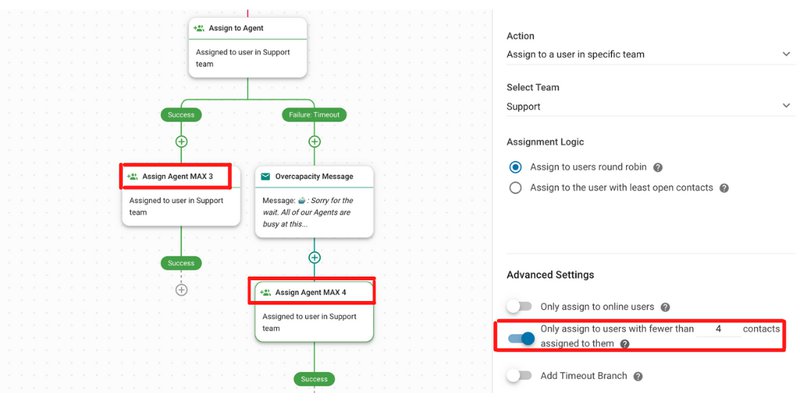Open the Action dropdown
Image resolution: width=800 pixels, height=407 pixels.
coord(649,53)
